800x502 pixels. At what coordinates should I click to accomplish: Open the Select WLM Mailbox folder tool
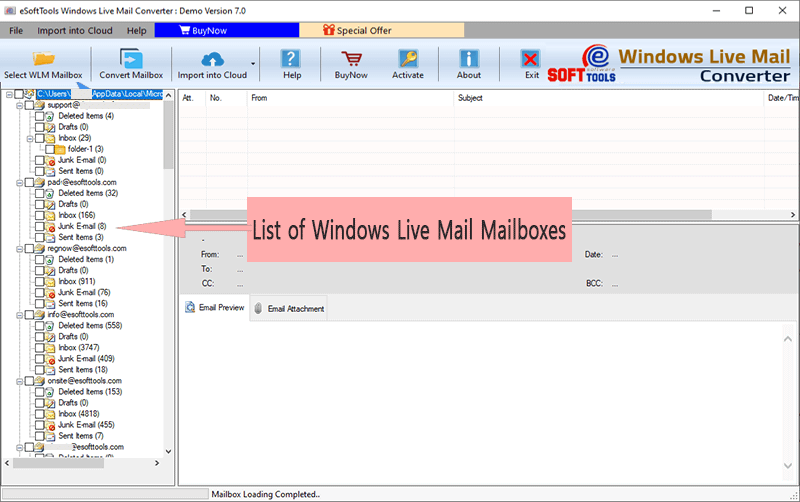pyautogui.click(x=43, y=65)
